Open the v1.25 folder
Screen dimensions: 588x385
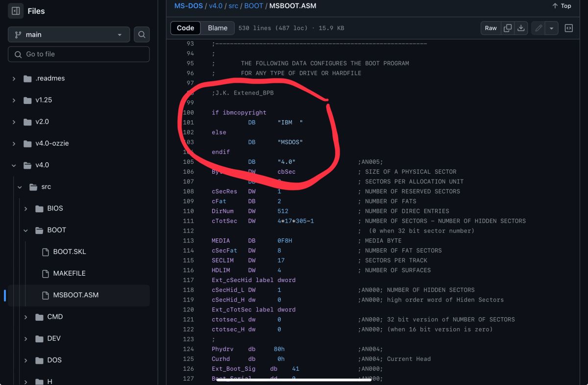click(x=44, y=100)
